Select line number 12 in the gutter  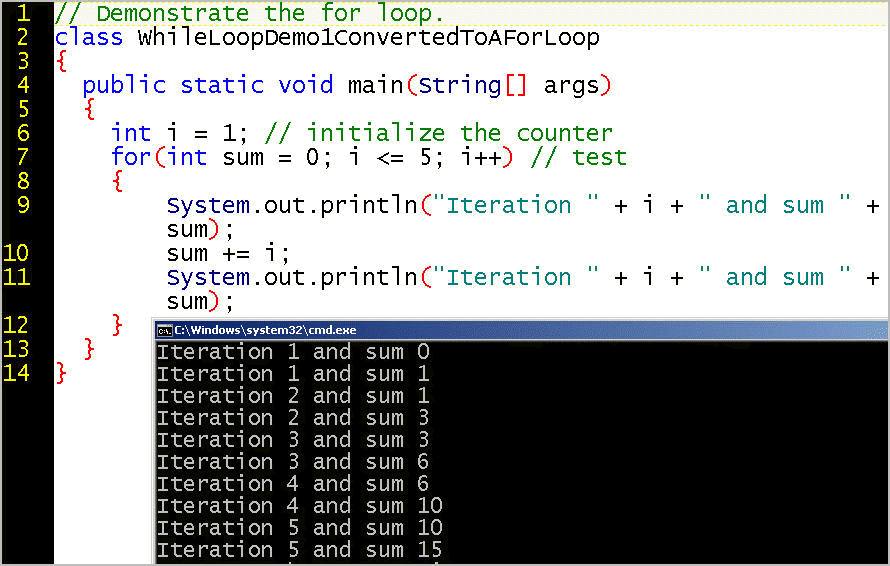click(16, 325)
